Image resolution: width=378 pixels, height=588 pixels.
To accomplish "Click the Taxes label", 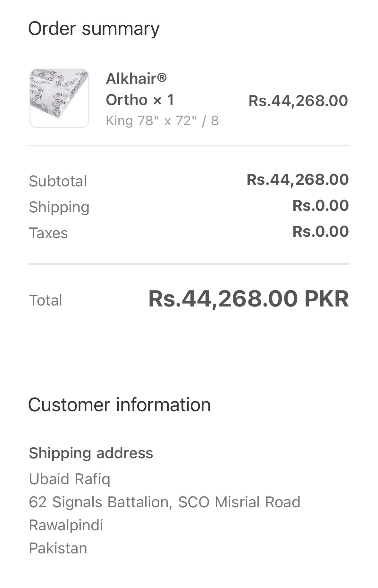I will tap(48, 233).
